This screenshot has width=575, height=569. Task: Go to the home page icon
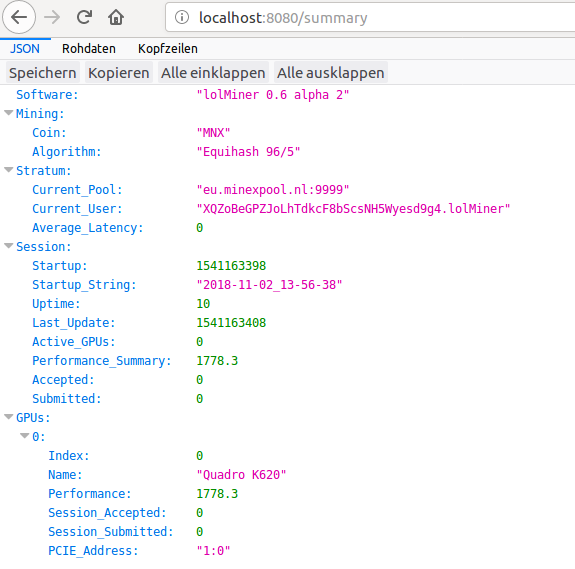pos(116,17)
